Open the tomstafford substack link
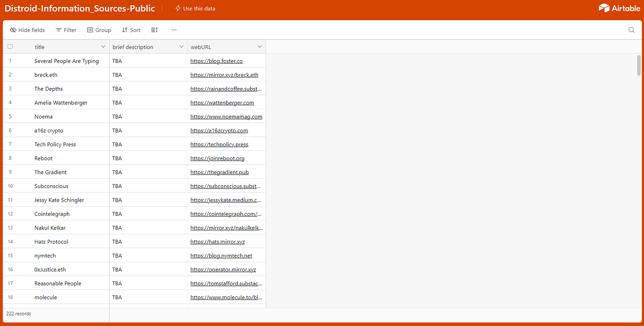The image size is (644, 326). pos(226,284)
